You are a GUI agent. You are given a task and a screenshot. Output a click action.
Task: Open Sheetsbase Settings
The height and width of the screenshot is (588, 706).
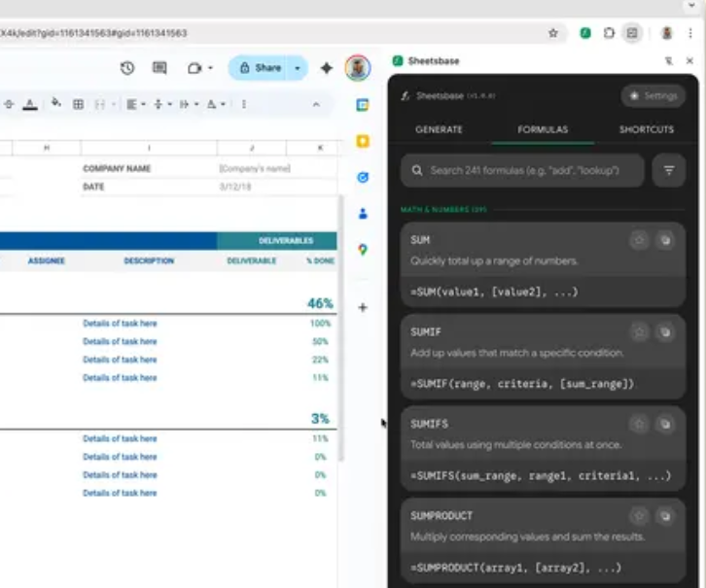pyautogui.click(x=653, y=96)
